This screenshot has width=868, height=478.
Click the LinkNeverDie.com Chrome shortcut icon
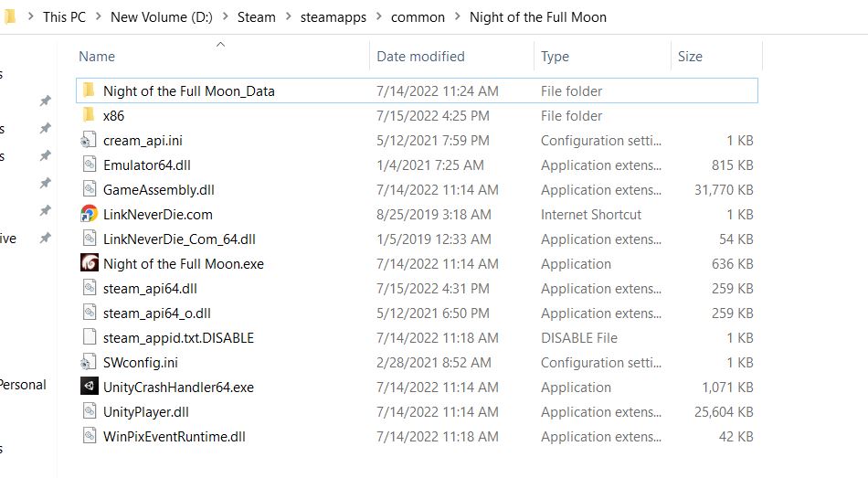click(x=90, y=214)
